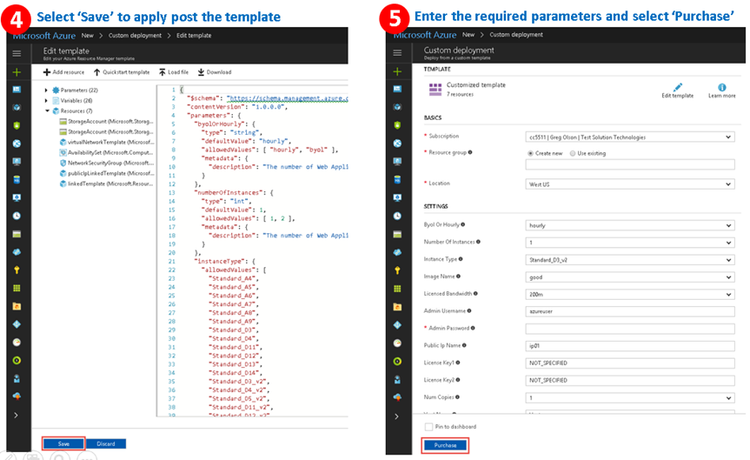Click Edit template pencil icon
Image resolution: width=750 pixels, height=460 pixels.
tap(677, 89)
